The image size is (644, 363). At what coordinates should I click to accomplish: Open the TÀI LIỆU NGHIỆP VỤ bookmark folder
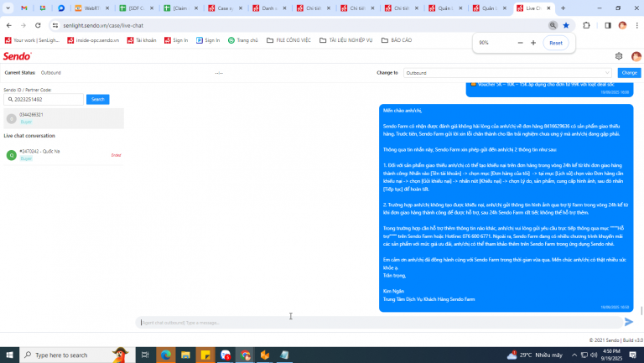click(x=345, y=40)
